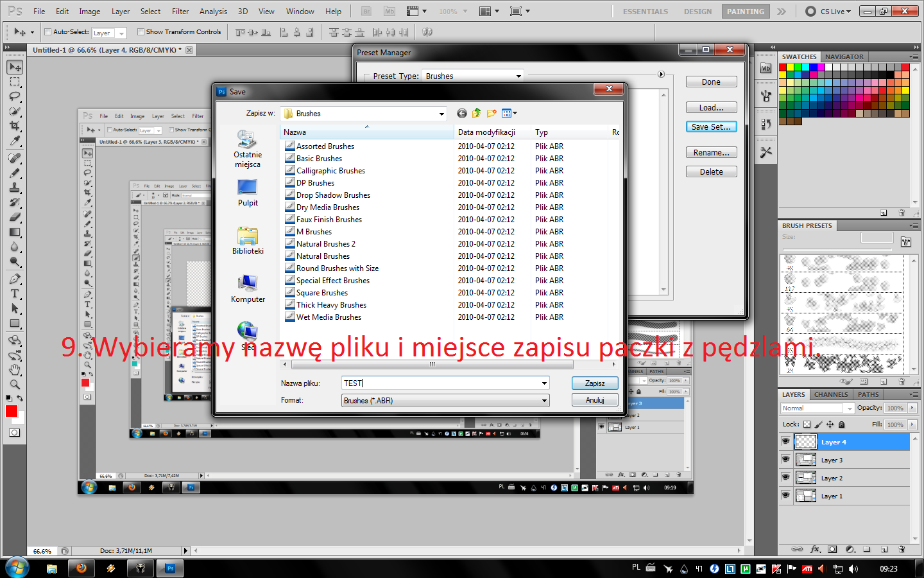Select the History Brush tool
This screenshot has width=924, height=578.
15,202
